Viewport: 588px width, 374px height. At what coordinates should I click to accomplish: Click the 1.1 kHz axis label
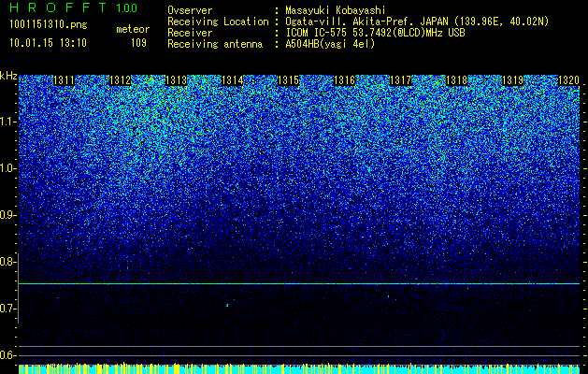(x=7, y=122)
